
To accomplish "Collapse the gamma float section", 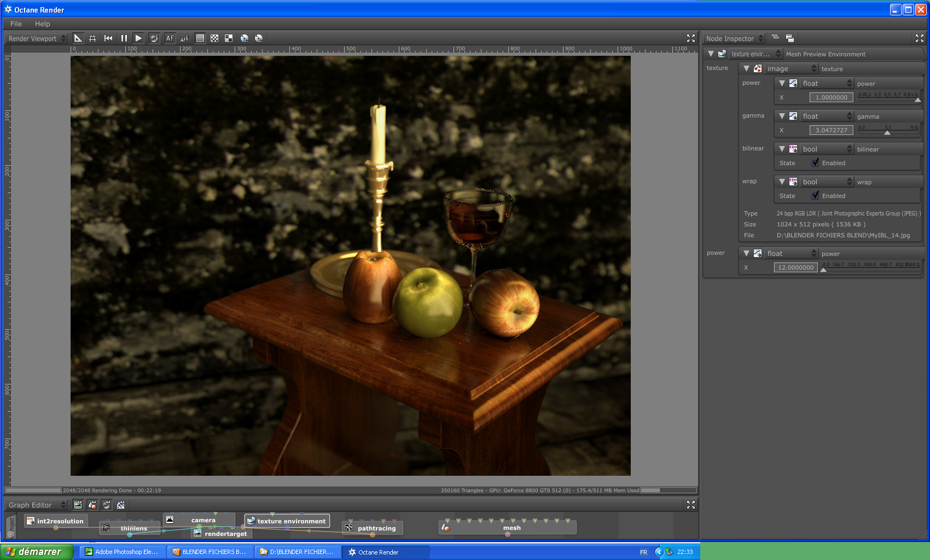I will point(782,116).
